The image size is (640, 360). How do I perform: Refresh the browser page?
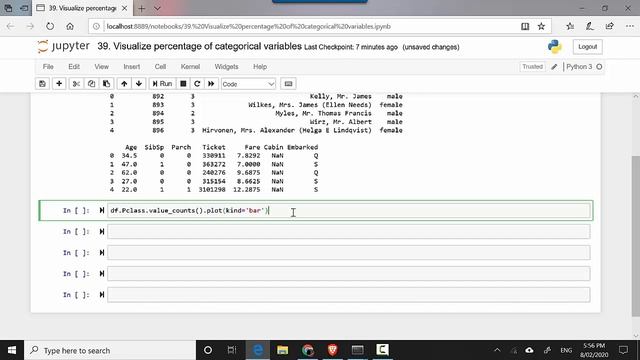(x=50, y=26)
